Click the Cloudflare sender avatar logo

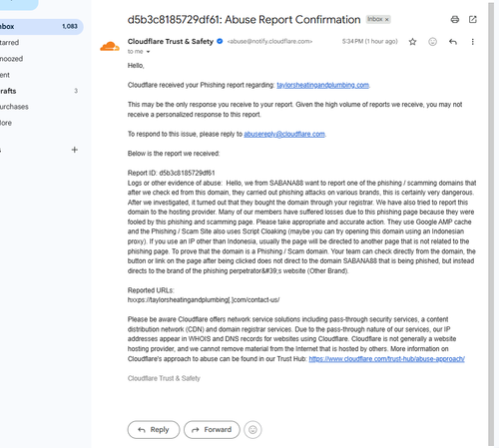110,46
